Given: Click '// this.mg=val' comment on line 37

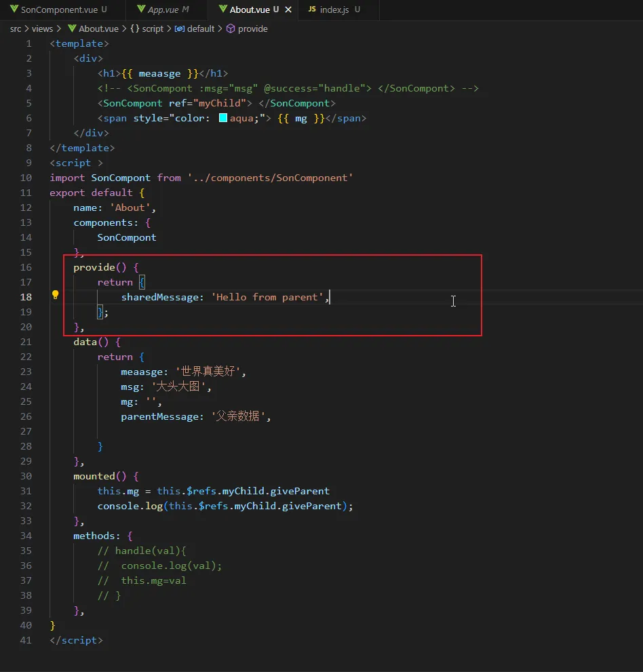Looking at the screenshot, I should pos(142,580).
